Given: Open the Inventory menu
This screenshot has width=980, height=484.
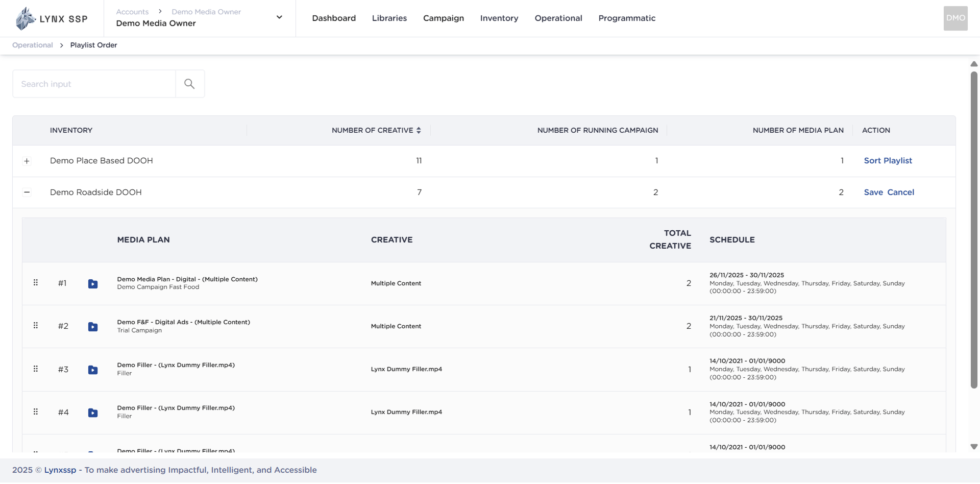Looking at the screenshot, I should point(499,18).
